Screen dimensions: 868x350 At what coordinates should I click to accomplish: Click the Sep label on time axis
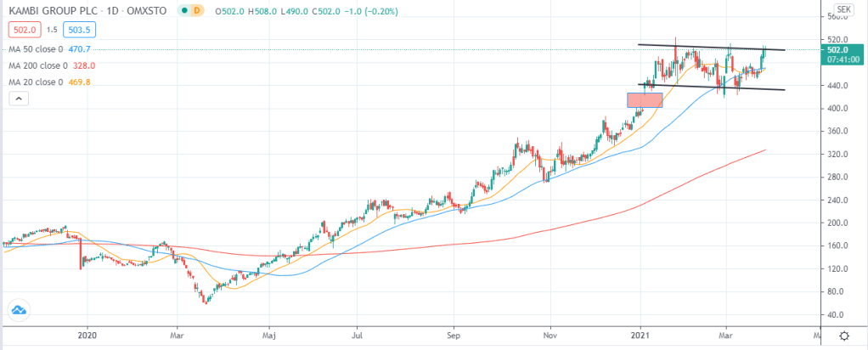point(454,336)
